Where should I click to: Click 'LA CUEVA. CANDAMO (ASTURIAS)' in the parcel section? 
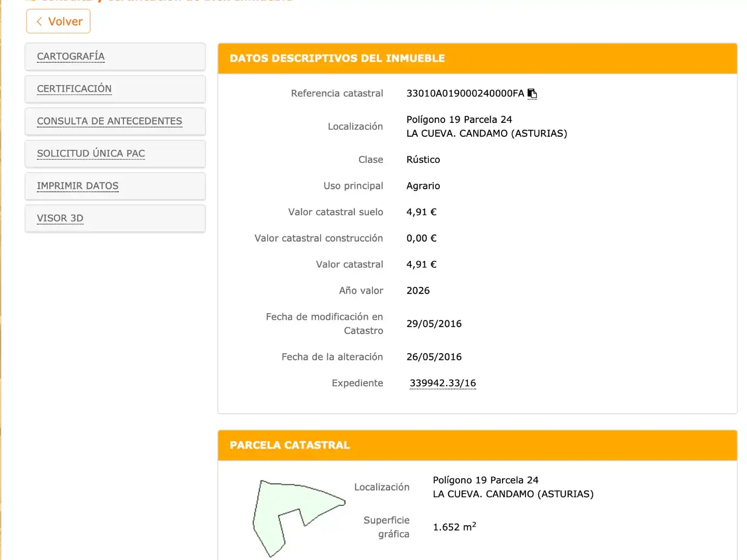(x=513, y=494)
